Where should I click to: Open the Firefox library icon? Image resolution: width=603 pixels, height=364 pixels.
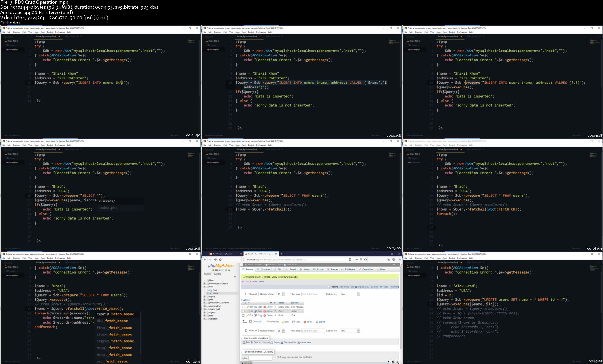point(388,260)
